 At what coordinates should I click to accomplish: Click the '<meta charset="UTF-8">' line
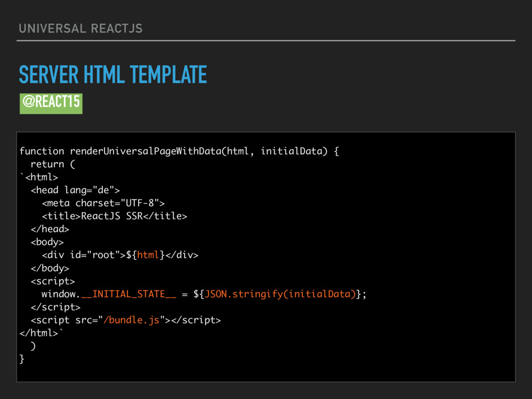(103, 203)
